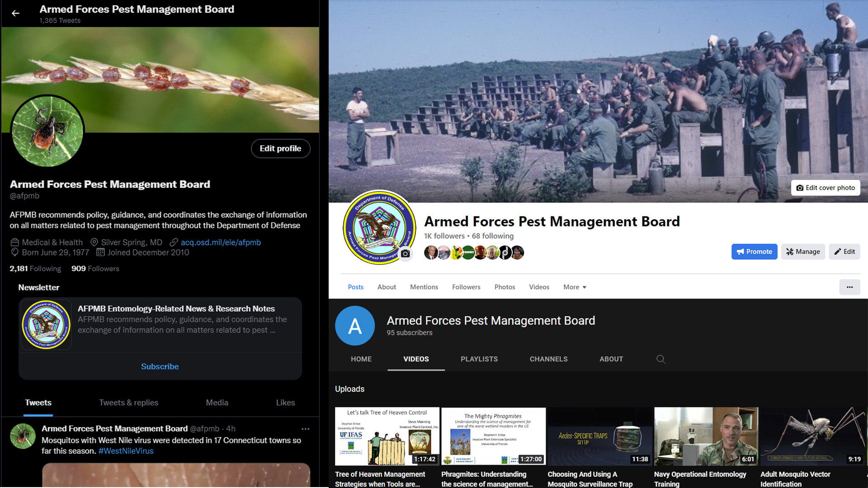Click YouTube channel avatar letter A
The width and height of the screenshot is (868, 488).
[355, 326]
